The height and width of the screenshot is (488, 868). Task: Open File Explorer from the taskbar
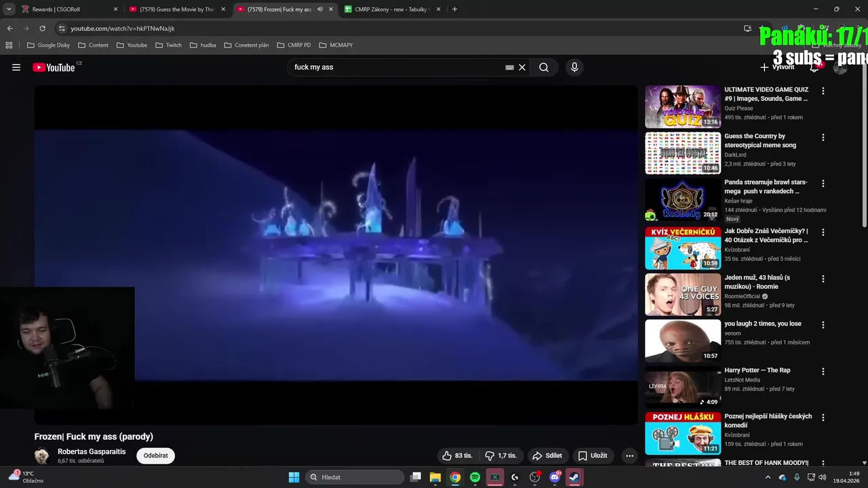tap(435, 477)
